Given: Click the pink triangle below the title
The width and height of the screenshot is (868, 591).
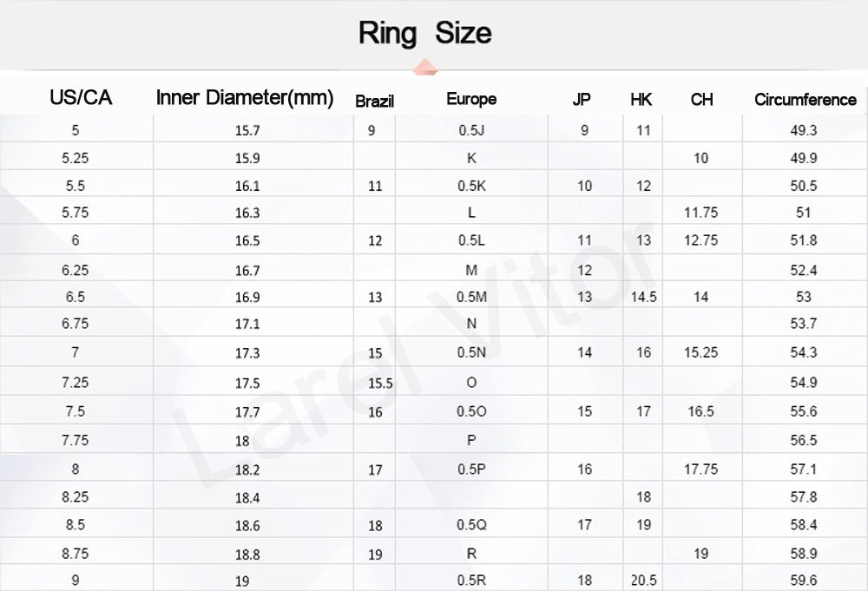Looking at the screenshot, I should tap(424, 66).
